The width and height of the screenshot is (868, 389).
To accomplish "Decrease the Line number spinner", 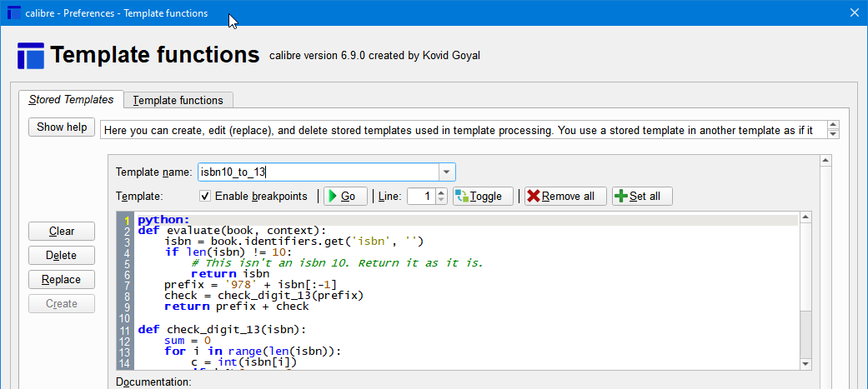I will [x=442, y=201].
